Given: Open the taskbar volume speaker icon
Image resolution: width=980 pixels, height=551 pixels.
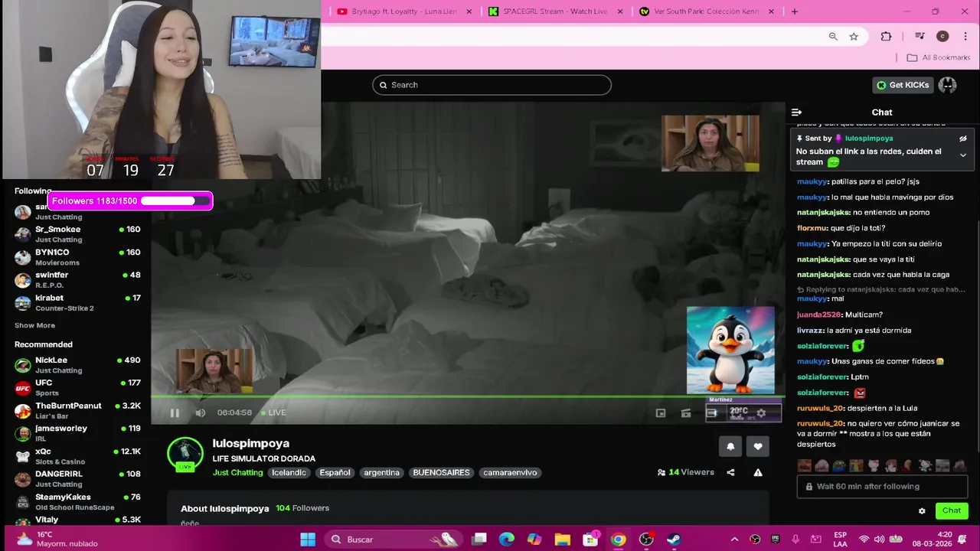Looking at the screenshot, I should pos(879,540).
